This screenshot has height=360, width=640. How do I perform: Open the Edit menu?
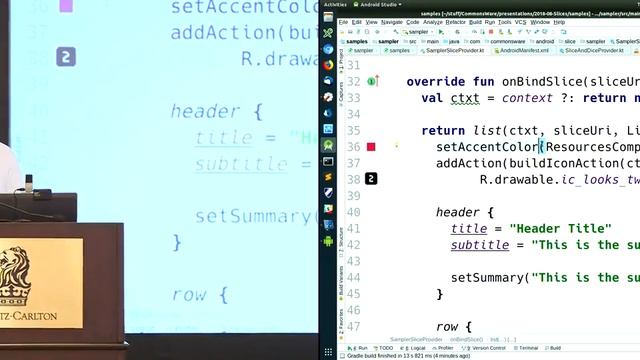(357, 22)
